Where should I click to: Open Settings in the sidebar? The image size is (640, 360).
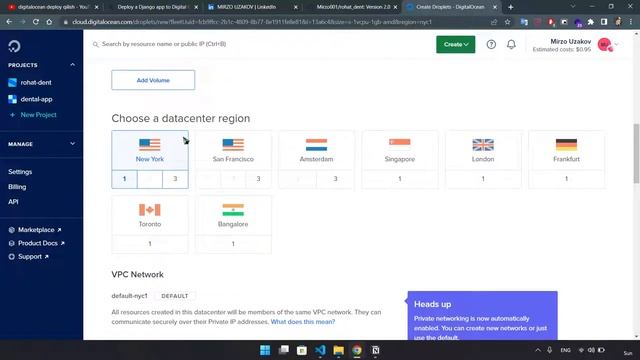point(20,172)
